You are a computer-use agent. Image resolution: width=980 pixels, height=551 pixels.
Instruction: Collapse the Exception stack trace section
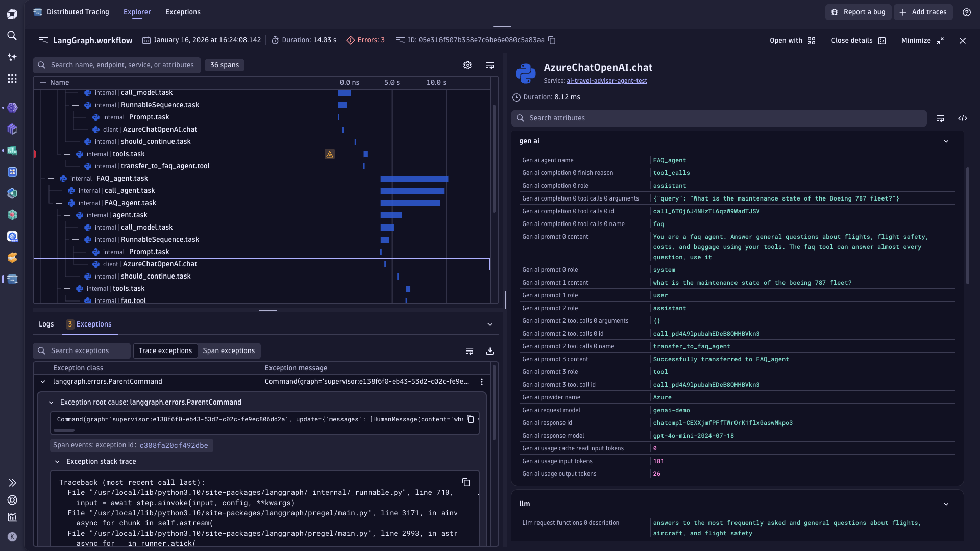click(x=57, y=462)
